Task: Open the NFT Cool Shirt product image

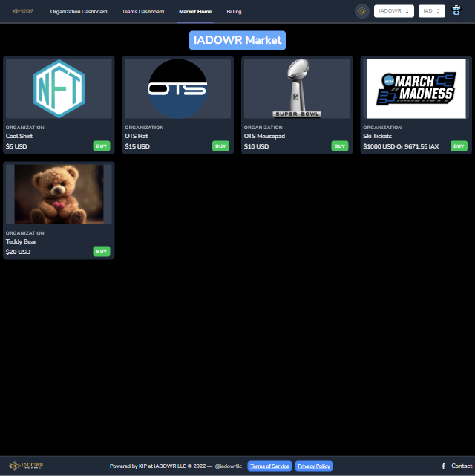Action: [x=59, y=89]
